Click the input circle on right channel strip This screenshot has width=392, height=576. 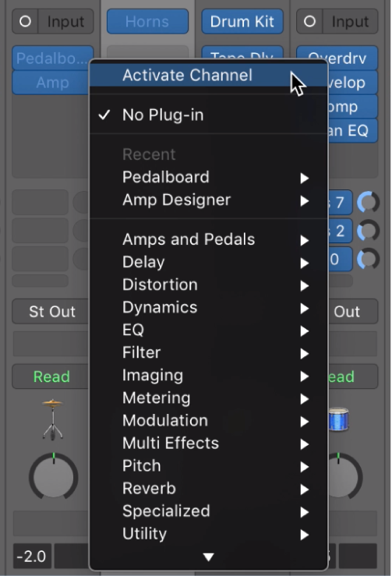coord(309,22)
